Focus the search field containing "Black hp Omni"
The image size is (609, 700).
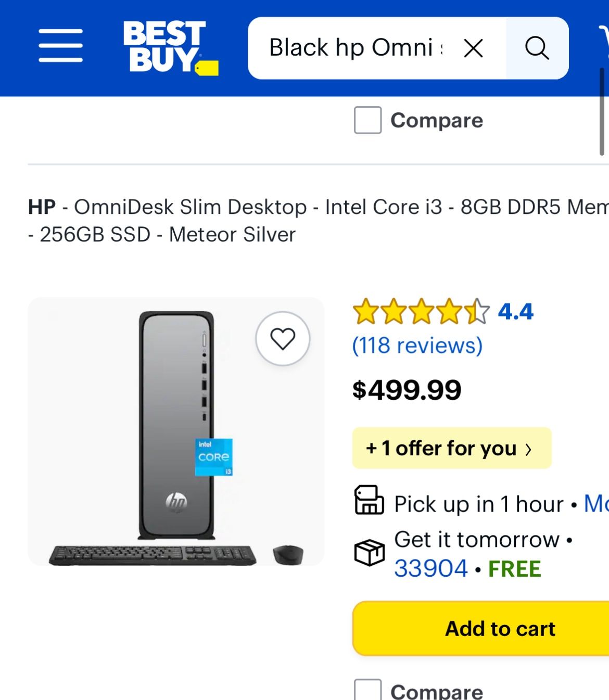(x=355, y=48)
